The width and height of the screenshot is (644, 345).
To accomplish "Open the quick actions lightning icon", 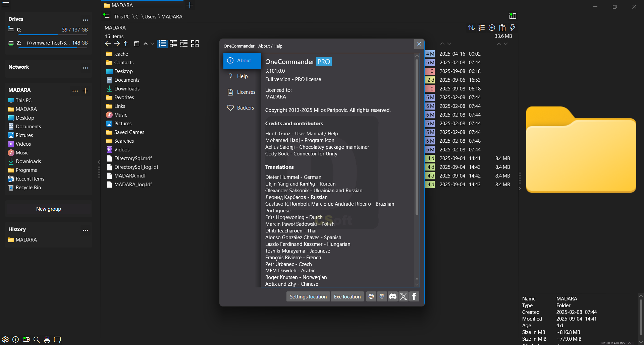I will (x=513, y=28).
